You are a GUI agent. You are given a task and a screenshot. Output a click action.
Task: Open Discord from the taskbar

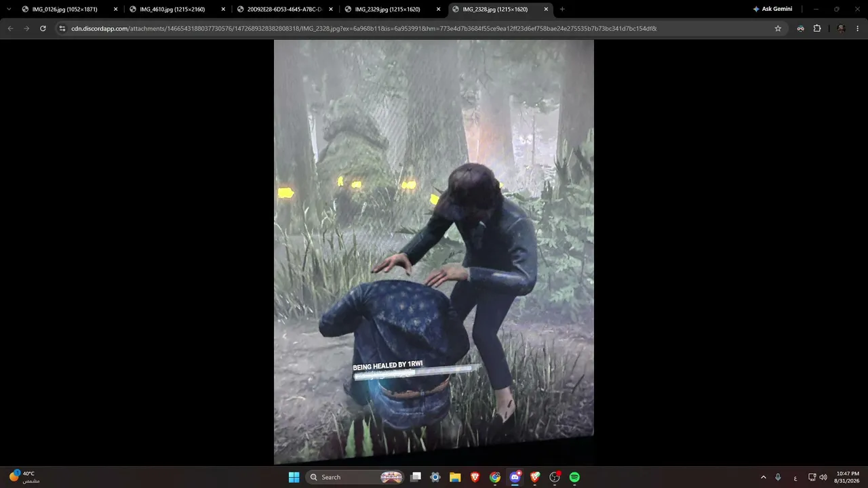(515, 477)
